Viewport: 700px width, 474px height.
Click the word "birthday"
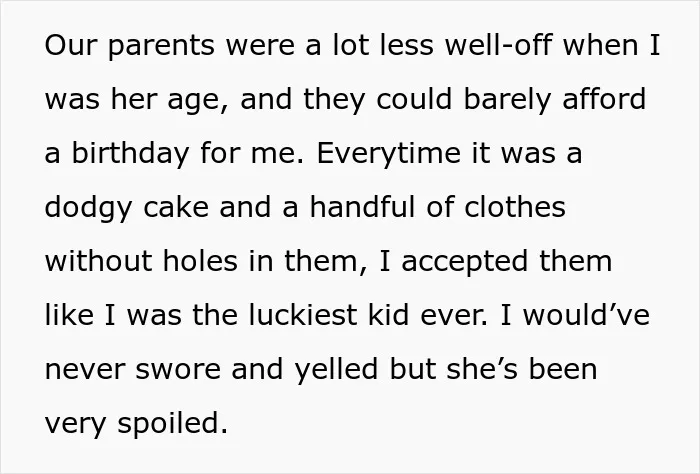[x=130, y=154]
